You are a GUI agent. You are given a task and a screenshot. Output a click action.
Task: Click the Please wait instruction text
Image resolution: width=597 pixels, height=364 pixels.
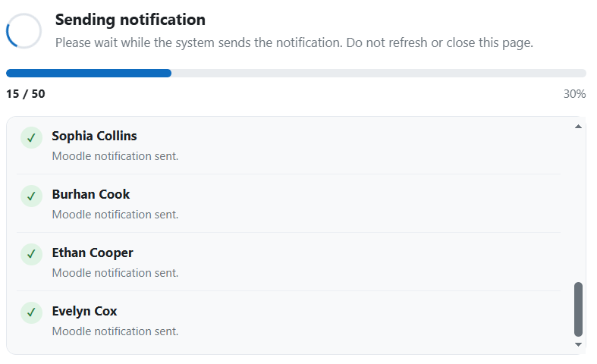click(294, 42)
